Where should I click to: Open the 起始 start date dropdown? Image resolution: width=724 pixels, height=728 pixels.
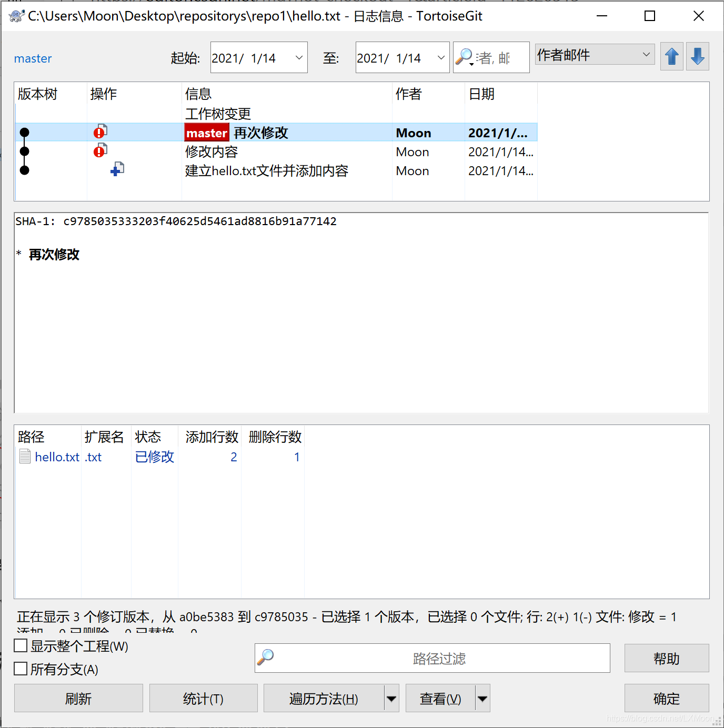(x=299, y=57)
